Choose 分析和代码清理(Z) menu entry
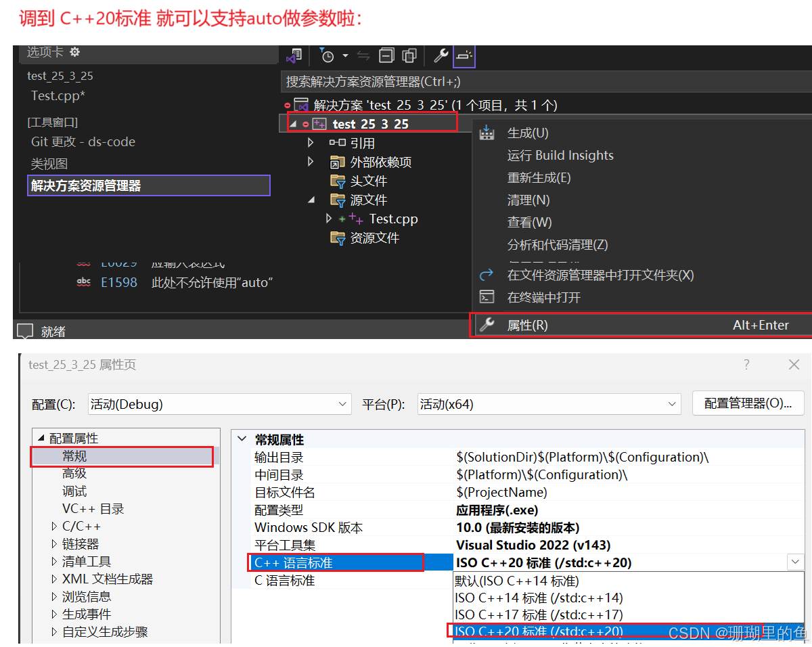812x647 pixels. click(x=558, y=244)
